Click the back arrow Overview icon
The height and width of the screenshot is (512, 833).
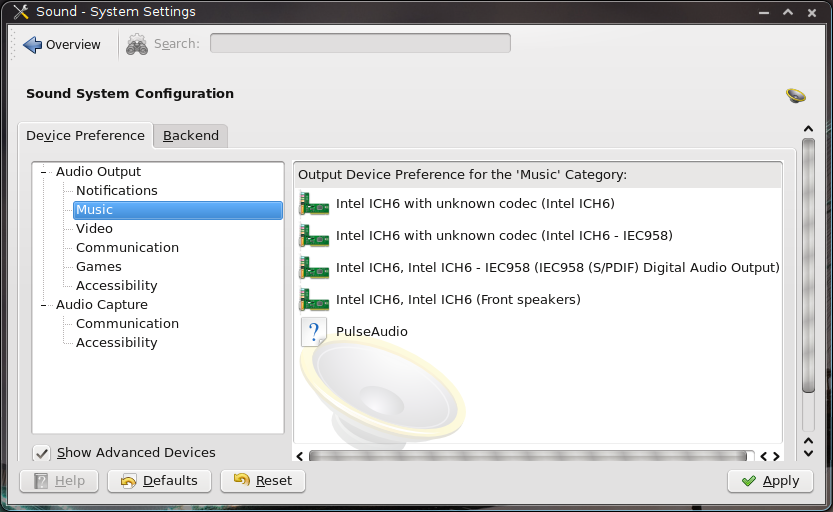click(32, 45)
